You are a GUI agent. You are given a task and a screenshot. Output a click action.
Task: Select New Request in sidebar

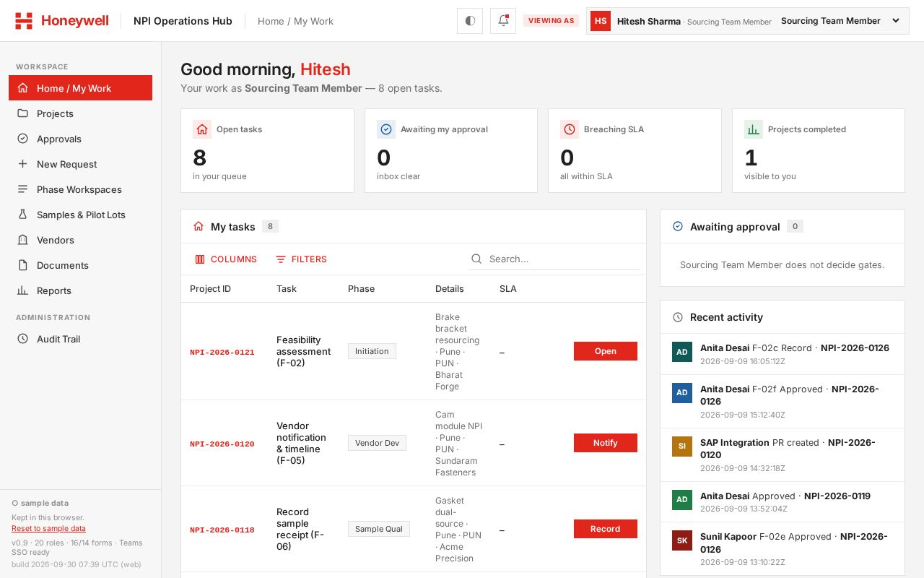(x=80, y=164)
